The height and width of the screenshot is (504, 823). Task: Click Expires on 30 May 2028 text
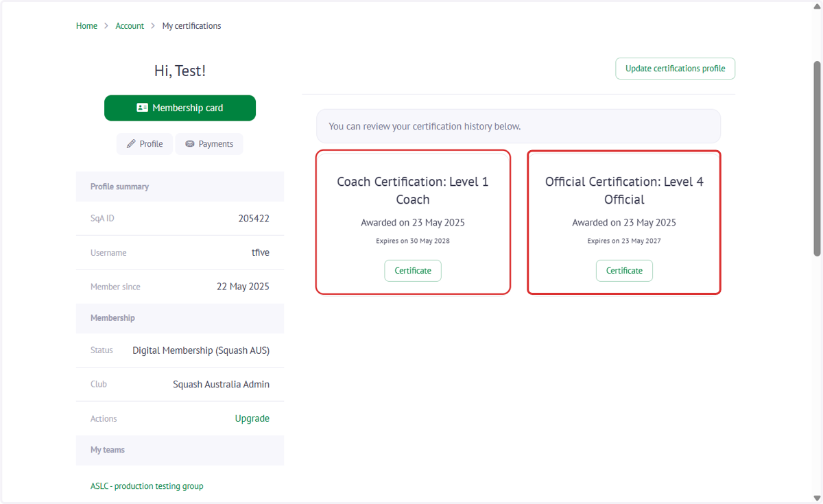(413, 241)
